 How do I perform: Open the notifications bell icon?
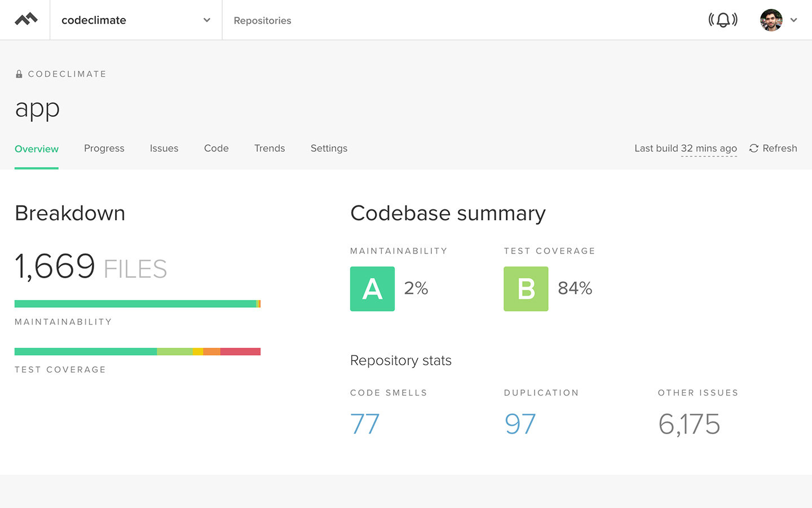click(723, 20)
